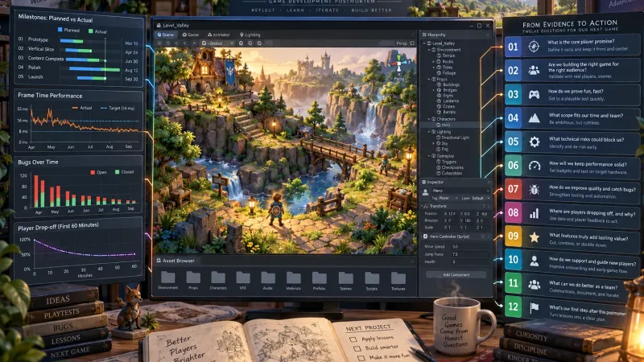644x362 pixels.
Task: Switch to the Lighting tab beside Animator
Action: pos(250,35)
